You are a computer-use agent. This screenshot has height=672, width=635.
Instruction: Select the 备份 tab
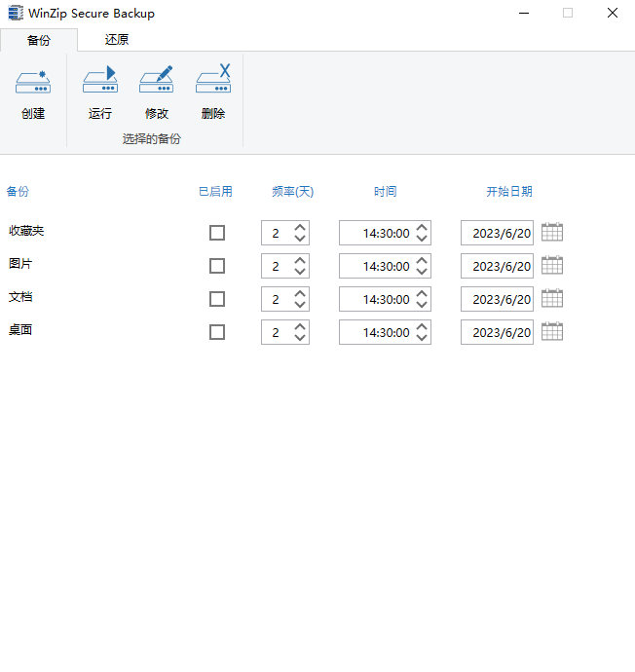pyautogui.click(x=39, y=40)
